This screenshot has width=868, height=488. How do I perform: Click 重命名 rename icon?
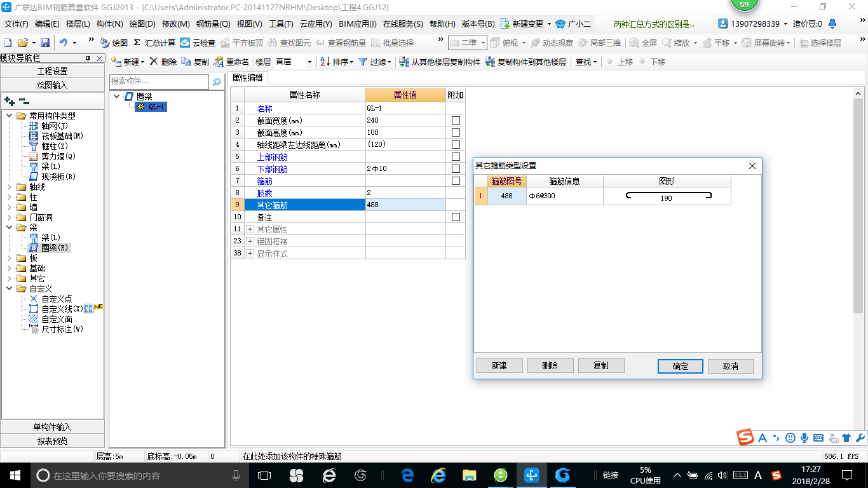pos(231,62)
